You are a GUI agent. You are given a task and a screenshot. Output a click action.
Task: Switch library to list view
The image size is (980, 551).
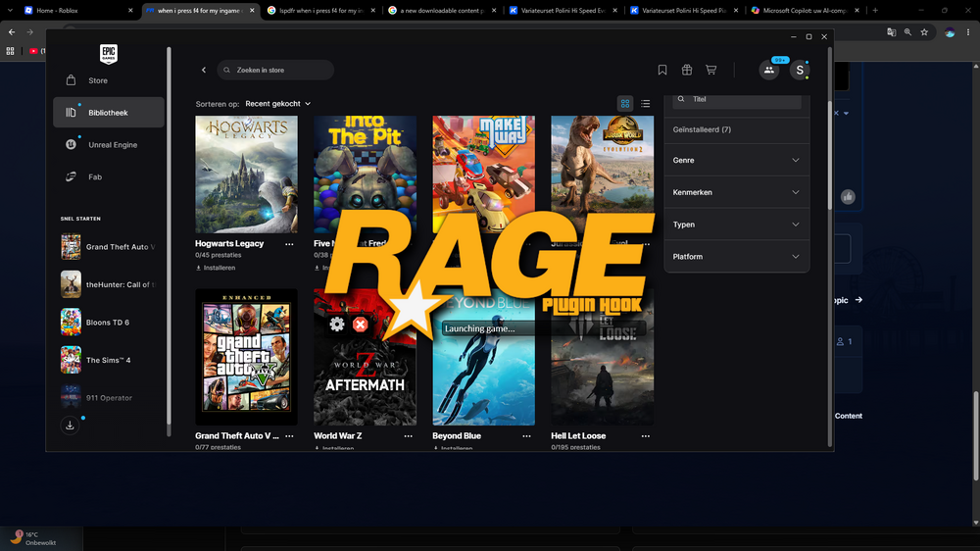click(x=646, y=104)
